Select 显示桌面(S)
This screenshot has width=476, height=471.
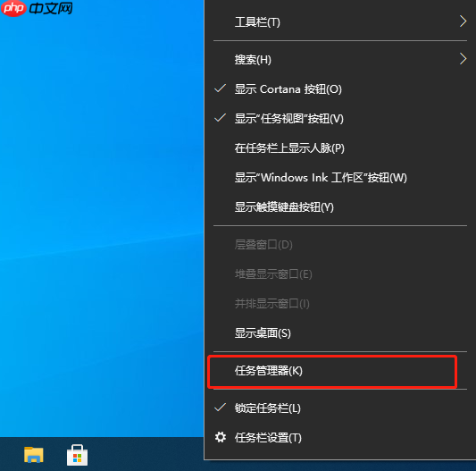(x=340, y=333)
